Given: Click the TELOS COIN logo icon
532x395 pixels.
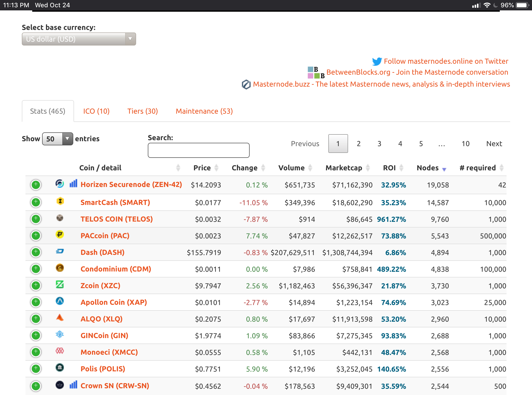Looking at the screenshot, I should [60, 218].
